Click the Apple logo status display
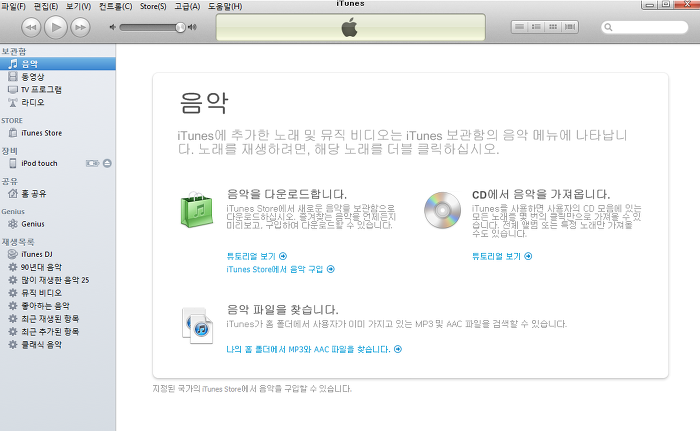This screenshot has width=700, height=431. tap(351, 27)
